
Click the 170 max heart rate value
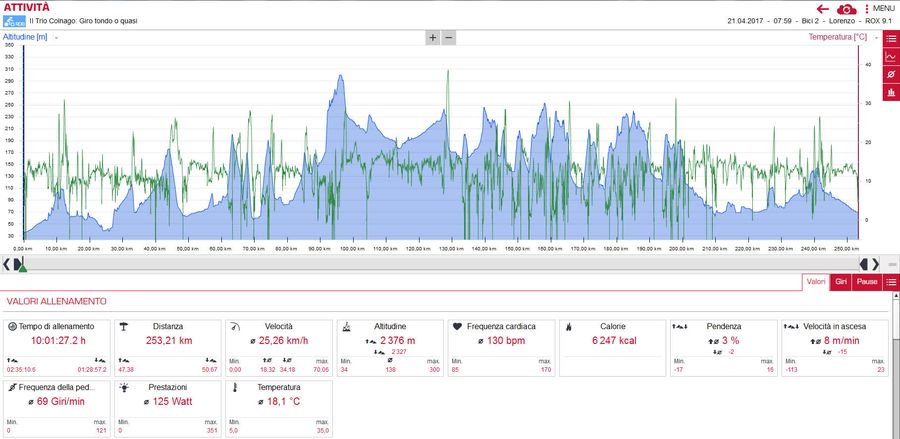pyautogui.click(x=546, y=370)
